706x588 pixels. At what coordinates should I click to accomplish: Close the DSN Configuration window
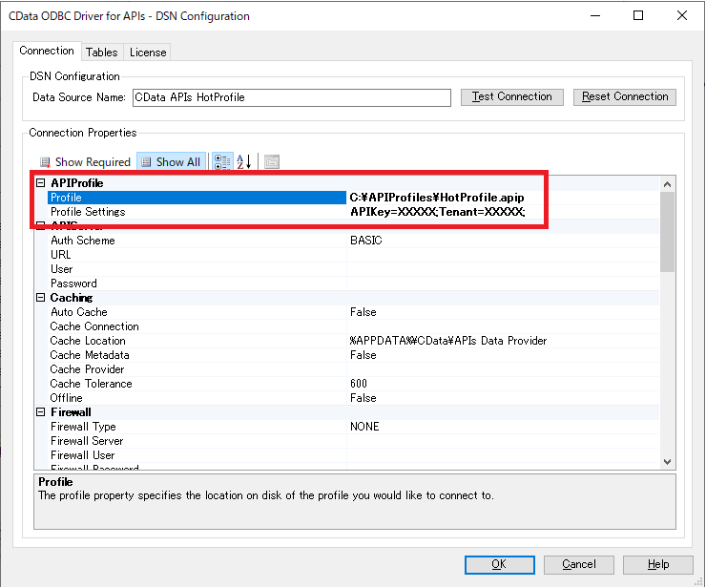(x=682, y=16)
